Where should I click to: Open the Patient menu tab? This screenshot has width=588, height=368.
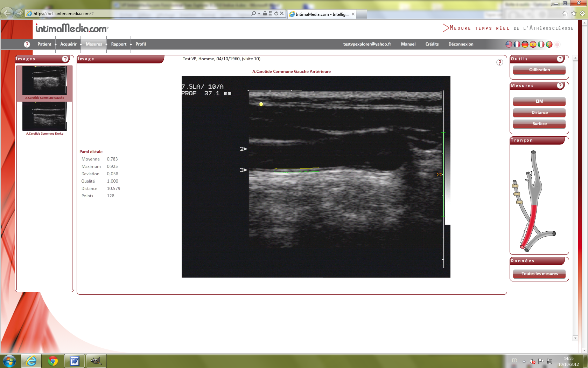[44, 44]
